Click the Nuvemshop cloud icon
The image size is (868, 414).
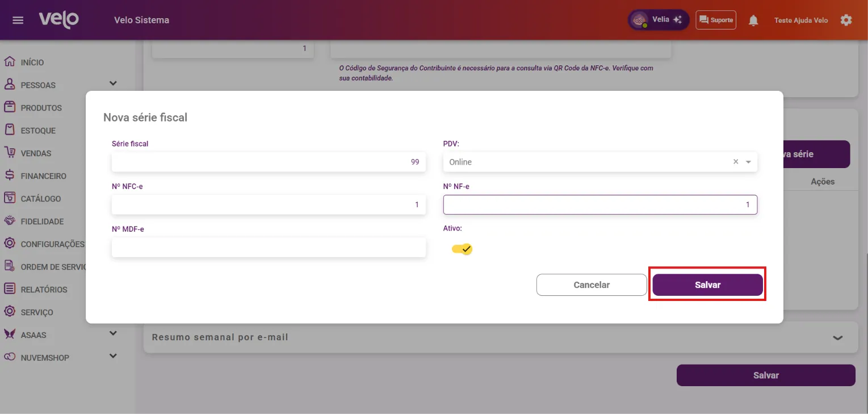(x=9, y=357)
